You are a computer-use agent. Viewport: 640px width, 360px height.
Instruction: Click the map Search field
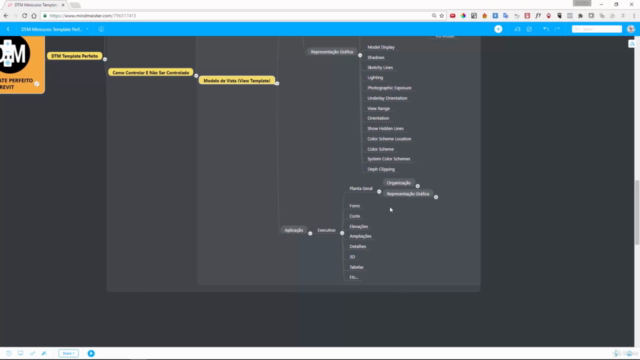596,29
